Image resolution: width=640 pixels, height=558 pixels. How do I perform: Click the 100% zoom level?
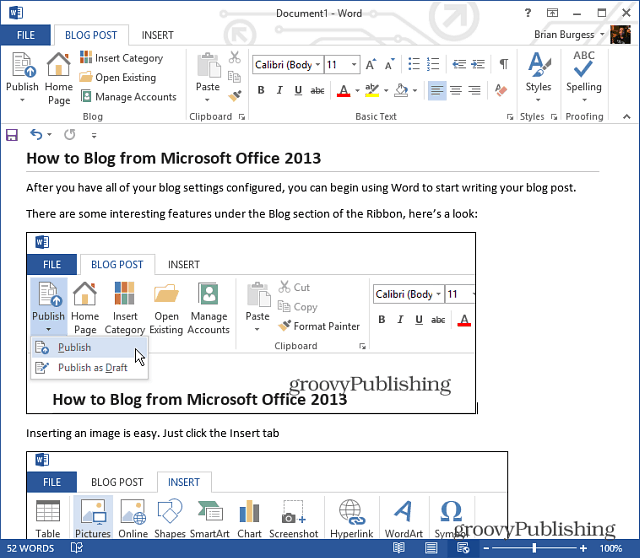point(611,548)
